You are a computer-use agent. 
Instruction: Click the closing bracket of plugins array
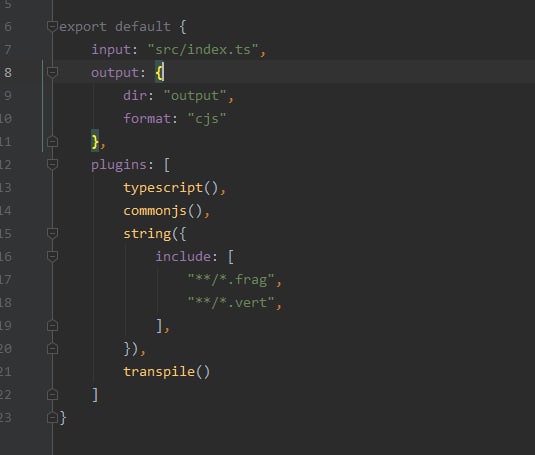pos(95,395)
